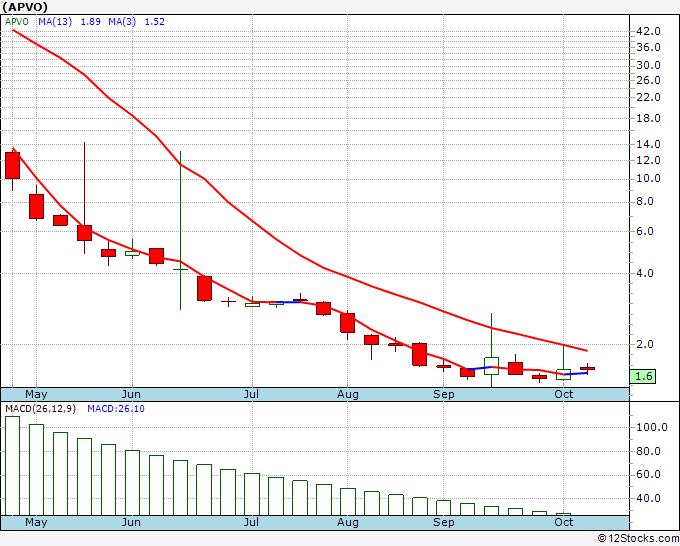
Task: Click the 1.52 moving average value
Action: 154,21
